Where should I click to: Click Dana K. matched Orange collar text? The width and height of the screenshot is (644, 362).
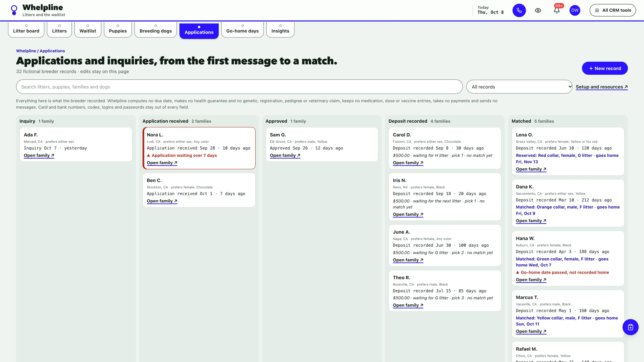[568, 210]
